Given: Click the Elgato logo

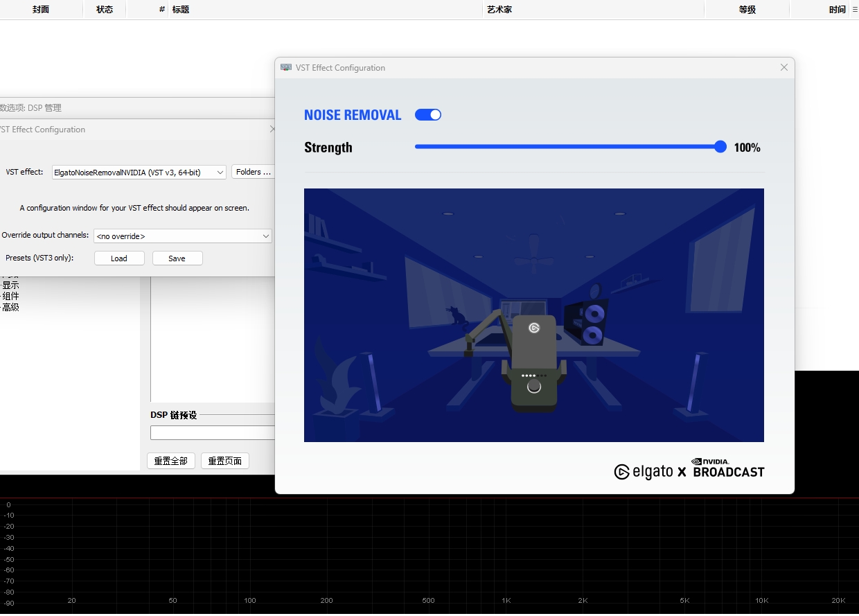Looking at the screenshot, I should (643, 472).
